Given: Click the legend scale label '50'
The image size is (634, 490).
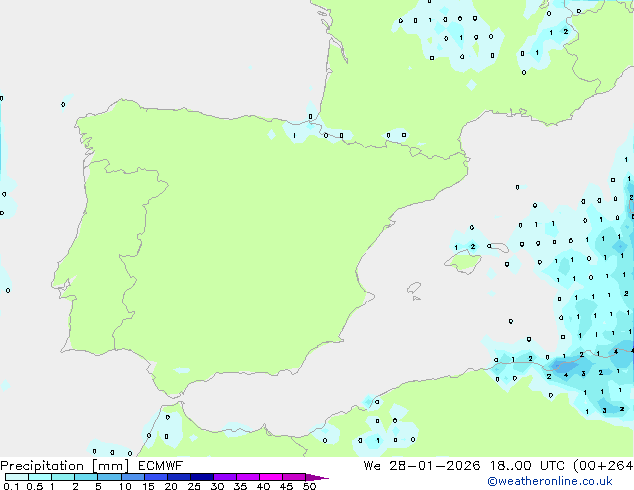Looking at the screenshot, I should pos(309,486).
